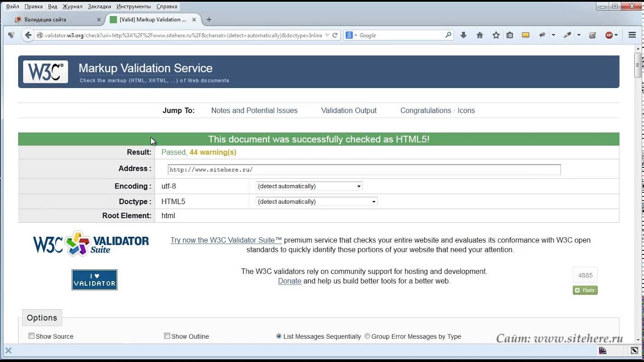Open the Google search engine dropdown
Screen dimensions: 644x362
point(351,35)
